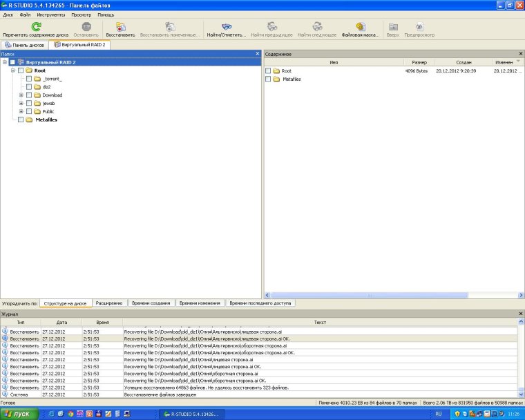This screenshot has height=420, width=525.
Task: Sort by Времени изменения tab
Action: pyautogui.click(x=200, y=303)
